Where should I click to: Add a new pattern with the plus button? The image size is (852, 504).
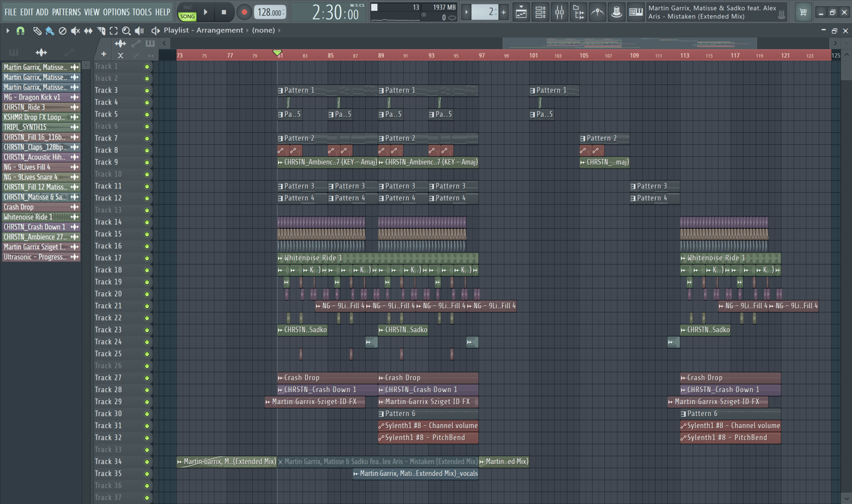(503, 12)
